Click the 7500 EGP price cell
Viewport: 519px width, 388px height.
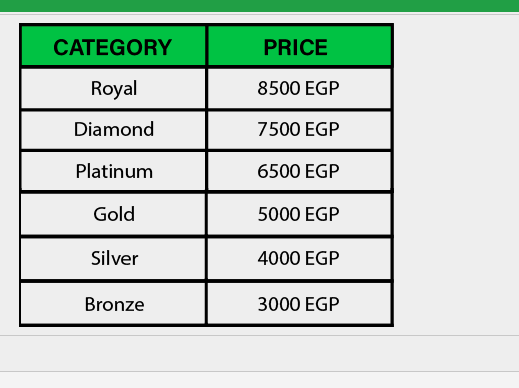point(299,130)
